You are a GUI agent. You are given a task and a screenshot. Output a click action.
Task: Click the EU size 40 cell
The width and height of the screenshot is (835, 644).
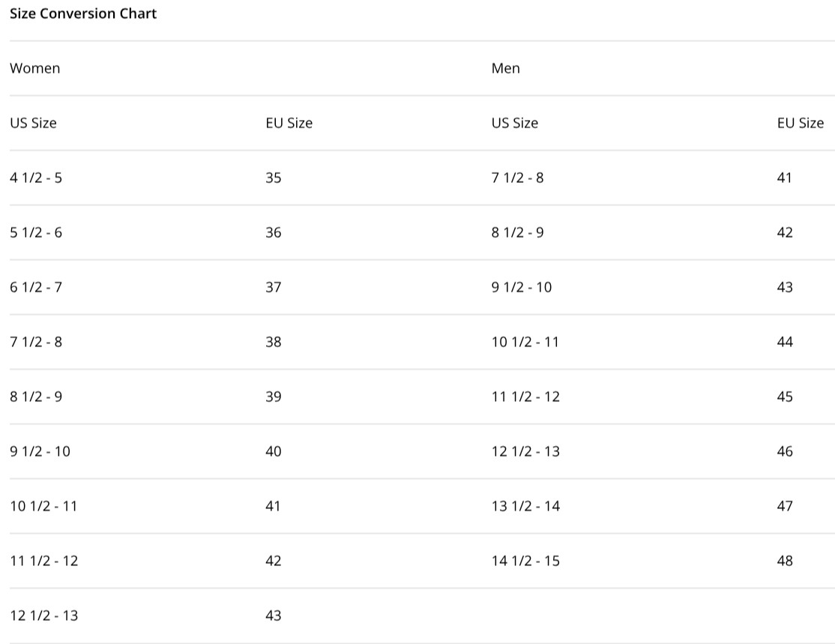[x=274, y=451]
